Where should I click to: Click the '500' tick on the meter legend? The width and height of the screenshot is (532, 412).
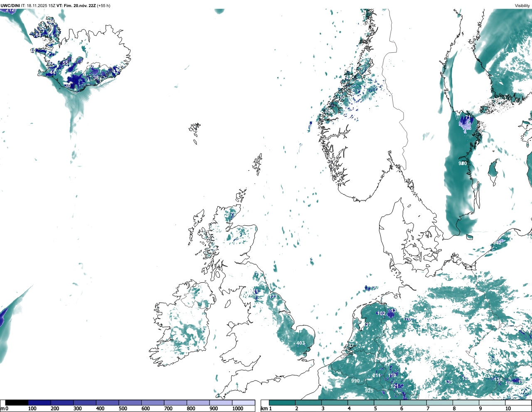[123, 409]
